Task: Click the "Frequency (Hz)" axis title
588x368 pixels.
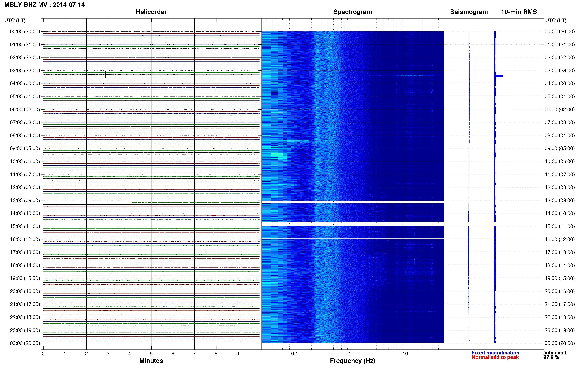Action: 352,361
